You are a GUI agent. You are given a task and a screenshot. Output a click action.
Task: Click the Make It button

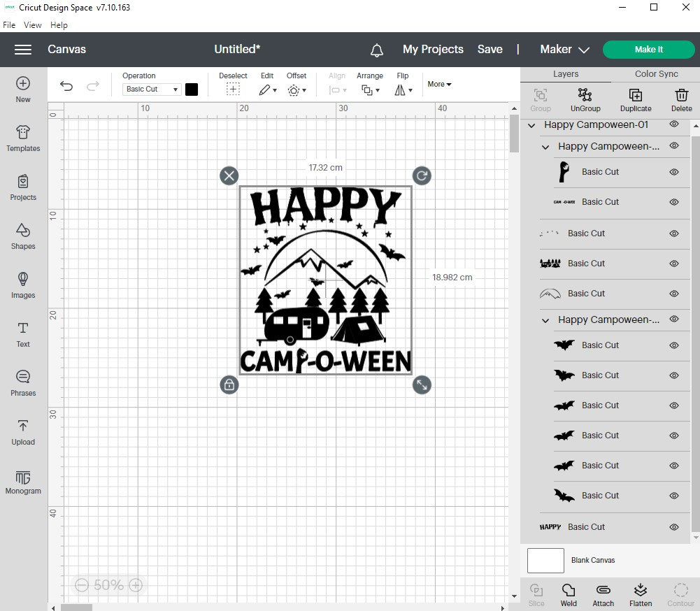648,50
